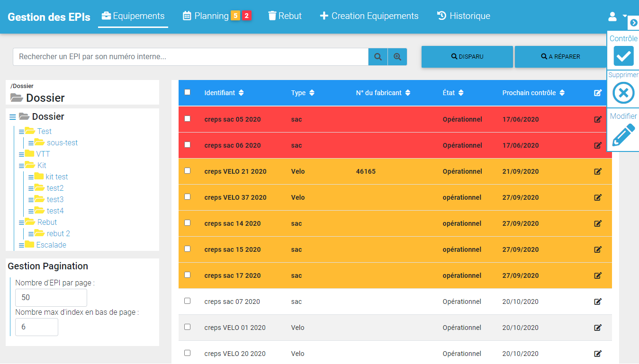Click the 21/09/2020 date cell
Screen dimensions: 639x364
(521, 171)
